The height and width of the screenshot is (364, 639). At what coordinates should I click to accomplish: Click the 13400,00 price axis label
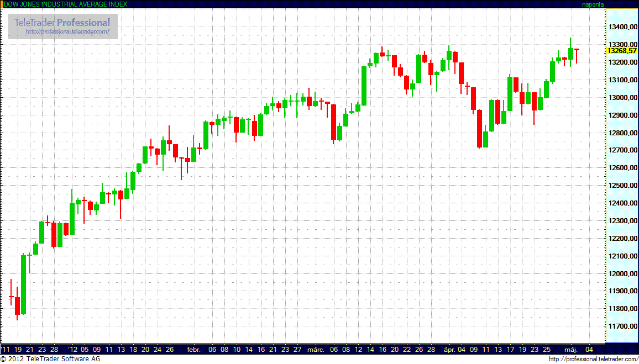point(623,27)
